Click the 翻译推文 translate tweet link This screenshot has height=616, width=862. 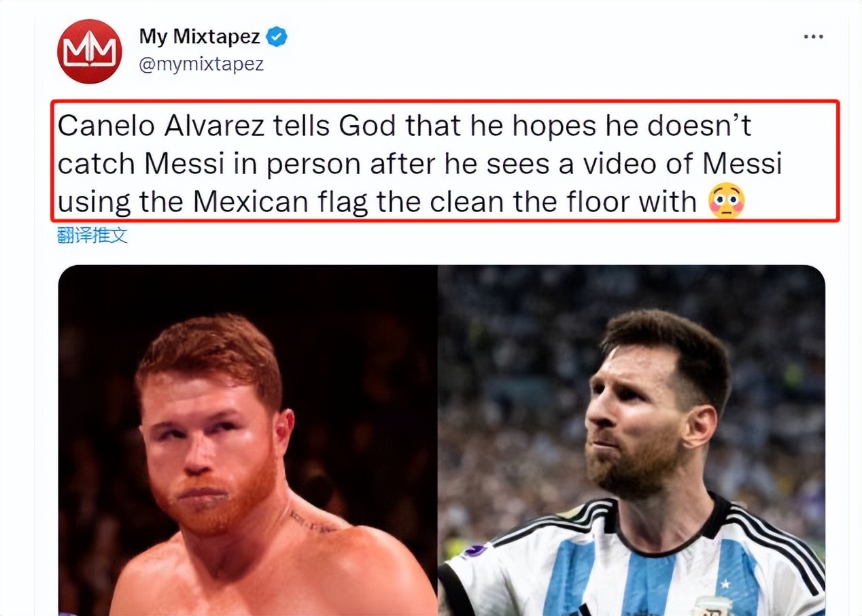pos(92,236)
